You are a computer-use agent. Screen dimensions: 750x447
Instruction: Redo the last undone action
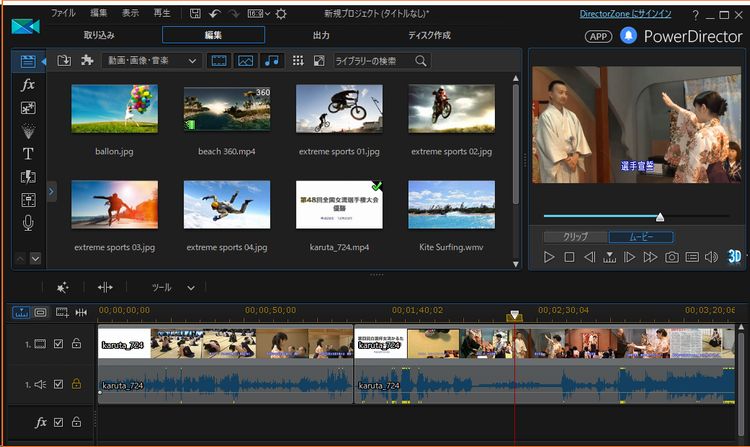click(x=234, y=13)
